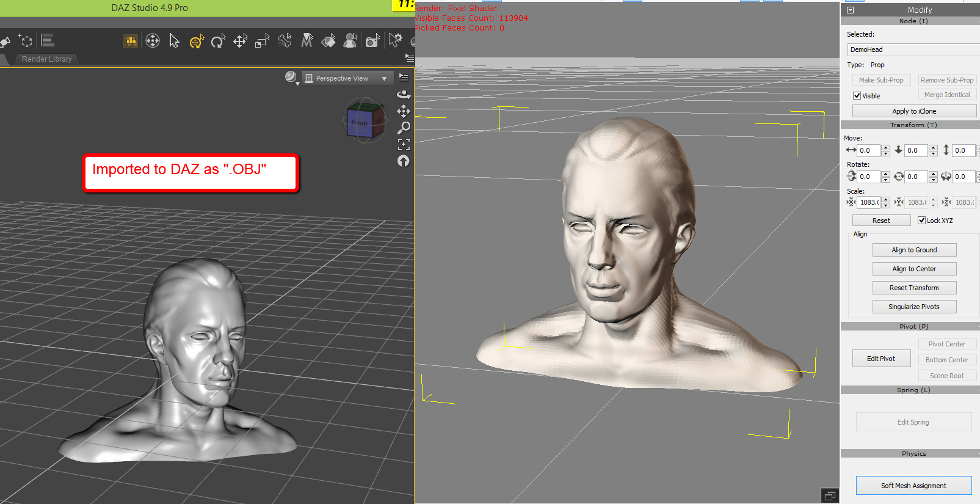Select the circular navigation arrows tool
980x504 pixels.
click(153, 41)
